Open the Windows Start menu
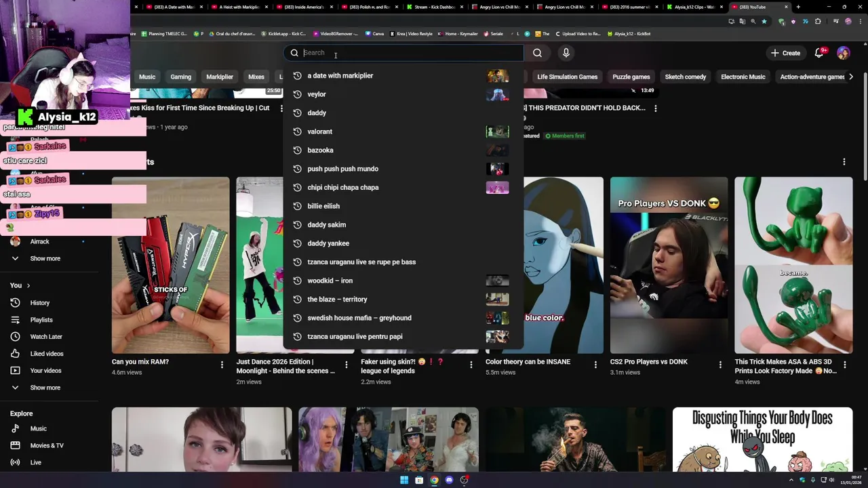The image size is (868, 488). [x=404, y=480]
